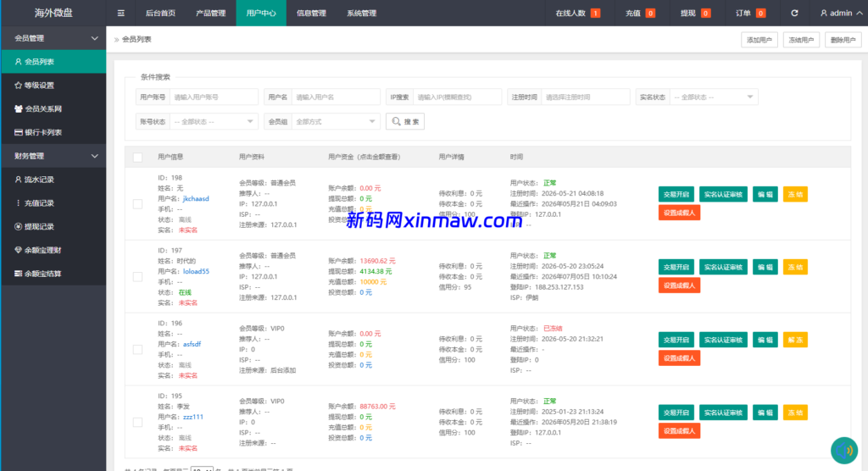Open 流水记录 in sidebar

coord(53,180)
